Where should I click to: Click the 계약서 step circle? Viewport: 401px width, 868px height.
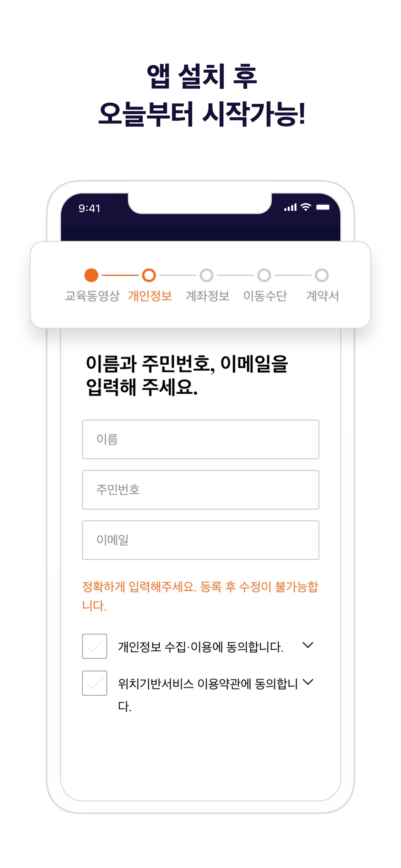pos(322,275)
